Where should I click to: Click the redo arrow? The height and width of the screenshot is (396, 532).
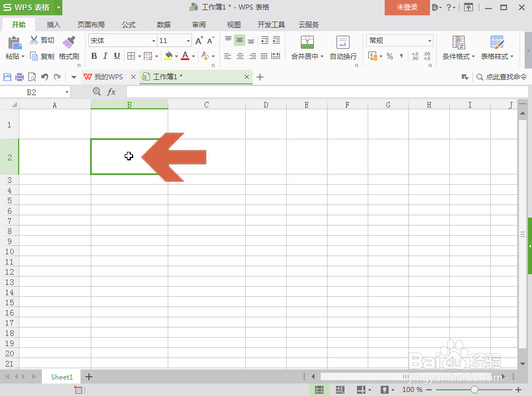(x=57, y=77)
